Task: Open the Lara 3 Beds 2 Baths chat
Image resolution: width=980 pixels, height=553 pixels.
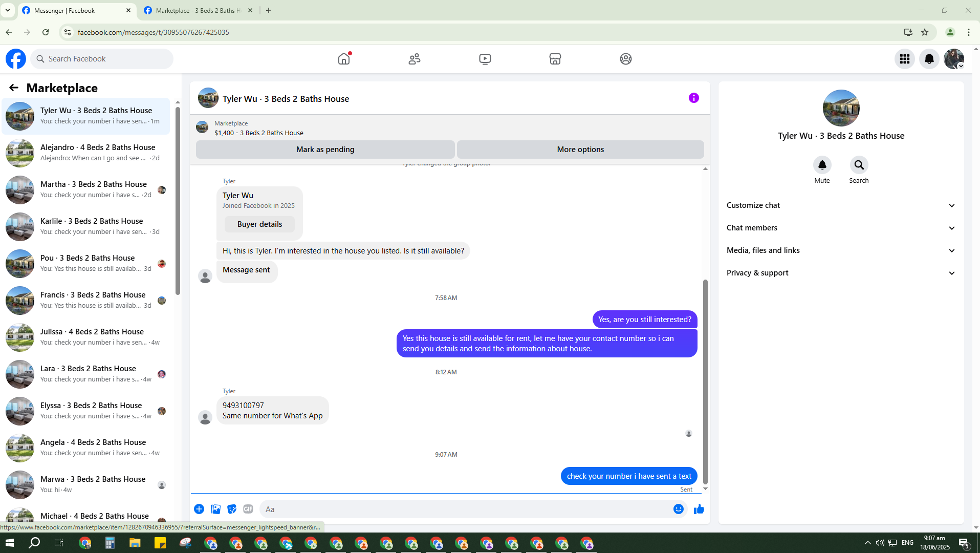Action: tap(86, 374)
